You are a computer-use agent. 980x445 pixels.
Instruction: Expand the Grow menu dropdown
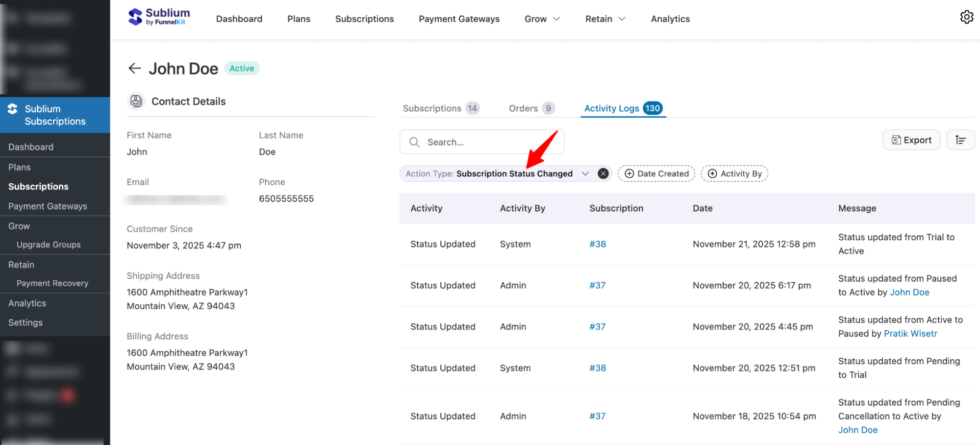click(x=541, y=19)
